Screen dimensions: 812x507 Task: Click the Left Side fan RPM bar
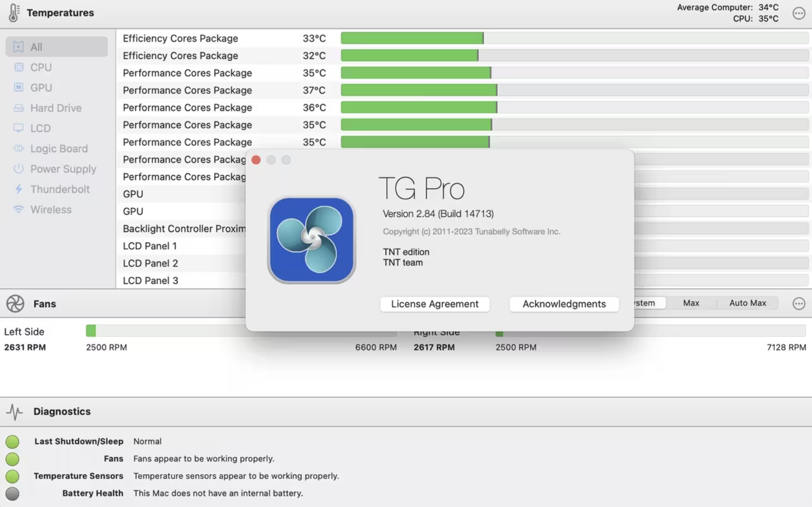(x=193, y=331)
